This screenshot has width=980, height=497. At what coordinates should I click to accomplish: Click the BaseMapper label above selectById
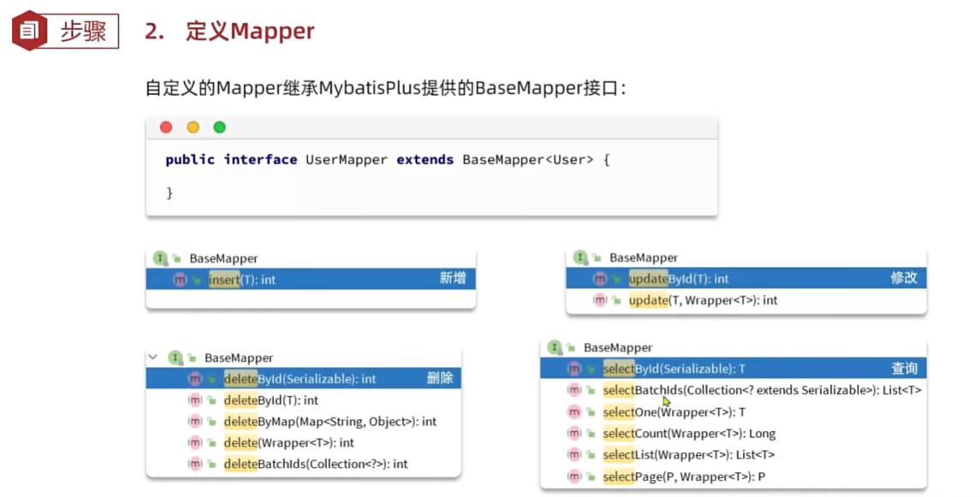tap(618, 348)
